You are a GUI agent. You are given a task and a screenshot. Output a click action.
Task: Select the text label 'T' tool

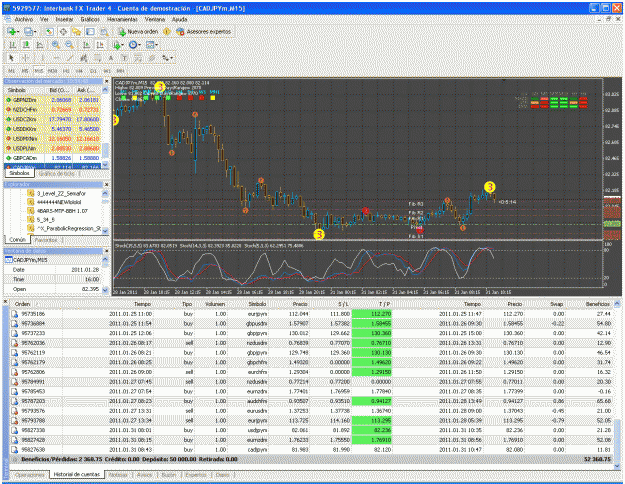[124, 58]
